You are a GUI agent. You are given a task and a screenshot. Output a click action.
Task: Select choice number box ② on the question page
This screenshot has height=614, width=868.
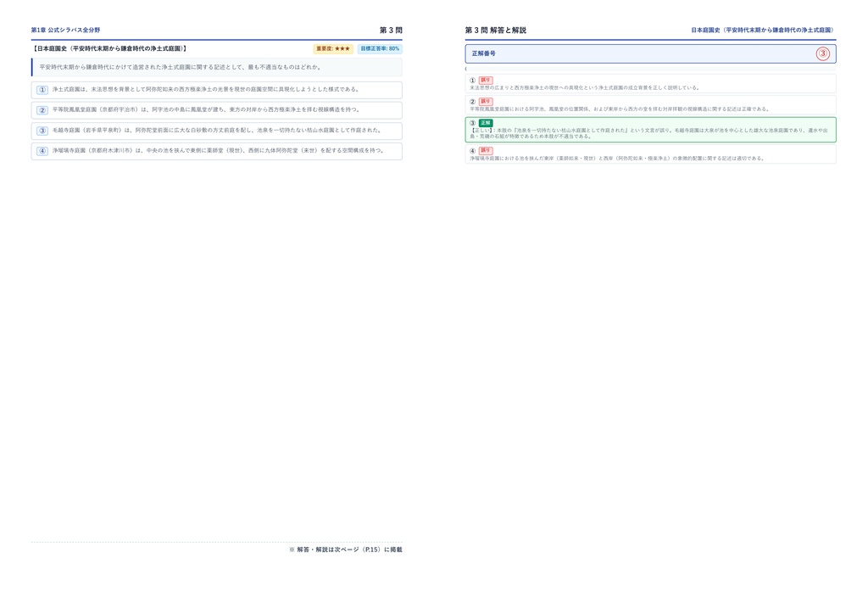pyautogui.click(x=42, y=110)
